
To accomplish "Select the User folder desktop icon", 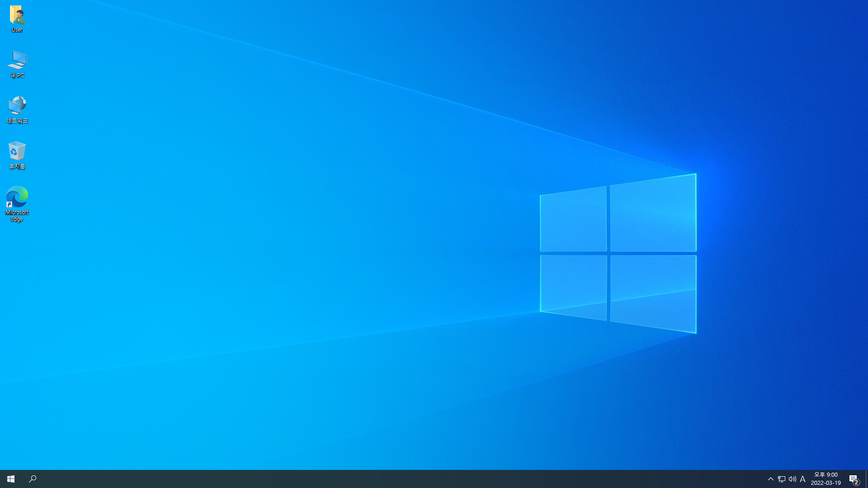I will tap(17, 19).
